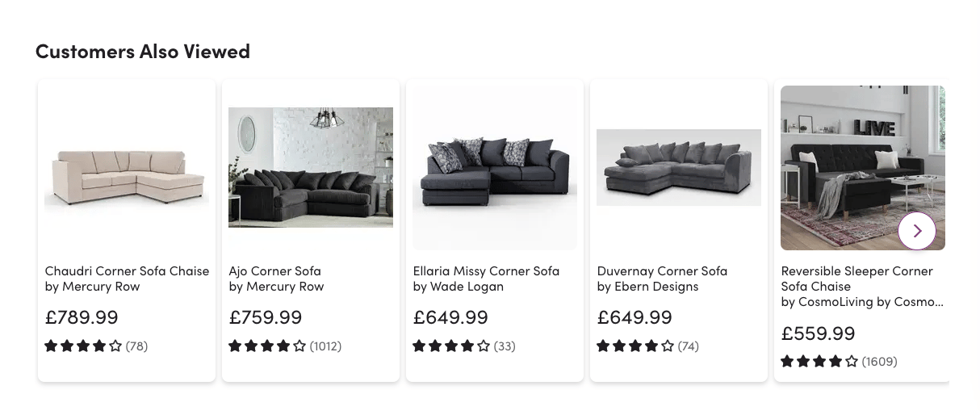This screenshot has width=980, height=415.
Task: View the star rating with 78 reviews
Action: 96,346
